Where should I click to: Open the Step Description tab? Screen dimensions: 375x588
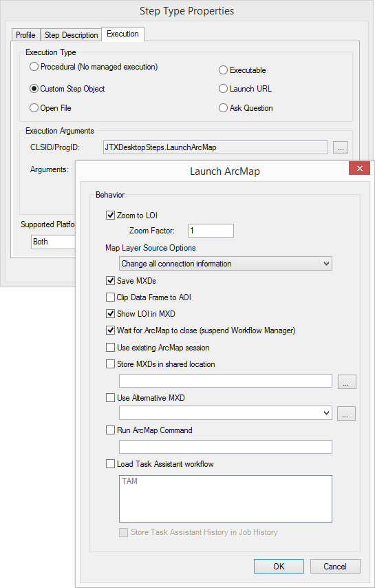tap(71, 35)
